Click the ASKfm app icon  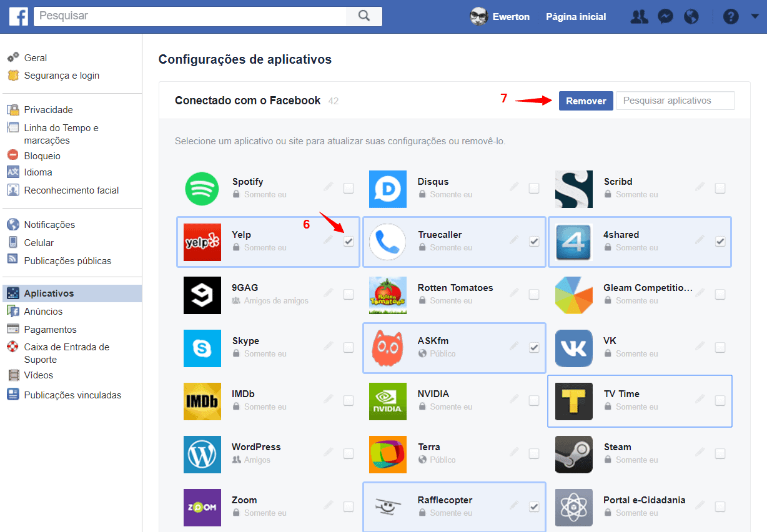point(388,348)
